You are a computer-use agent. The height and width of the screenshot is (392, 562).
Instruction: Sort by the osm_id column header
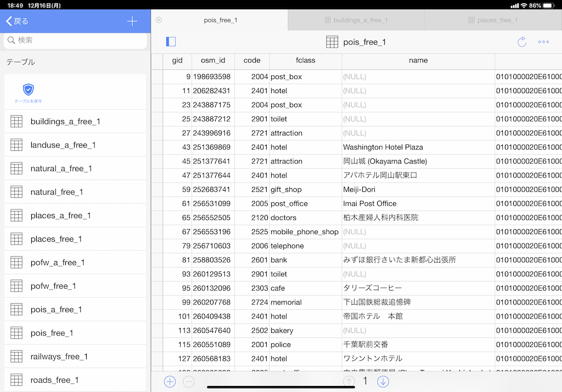point(213,60)
